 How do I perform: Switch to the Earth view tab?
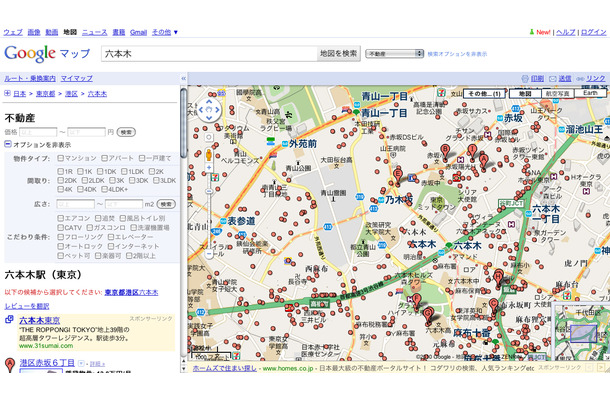click(590, 93)
